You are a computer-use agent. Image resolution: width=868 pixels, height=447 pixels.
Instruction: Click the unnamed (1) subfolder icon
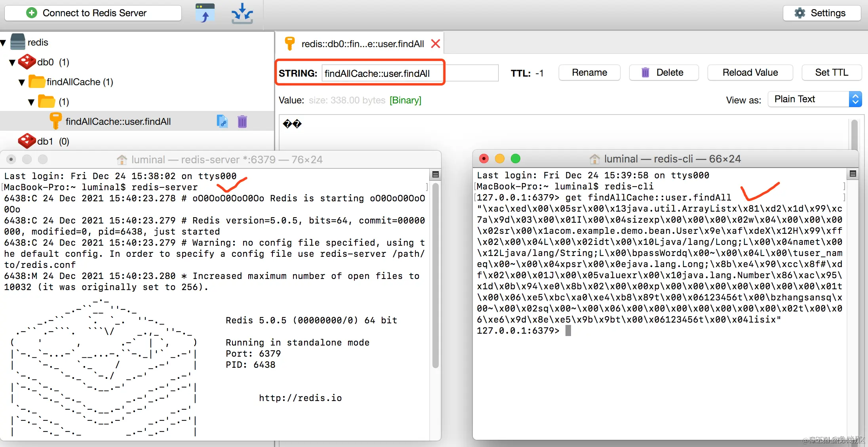pyautogui.click(x=47, y=101)
